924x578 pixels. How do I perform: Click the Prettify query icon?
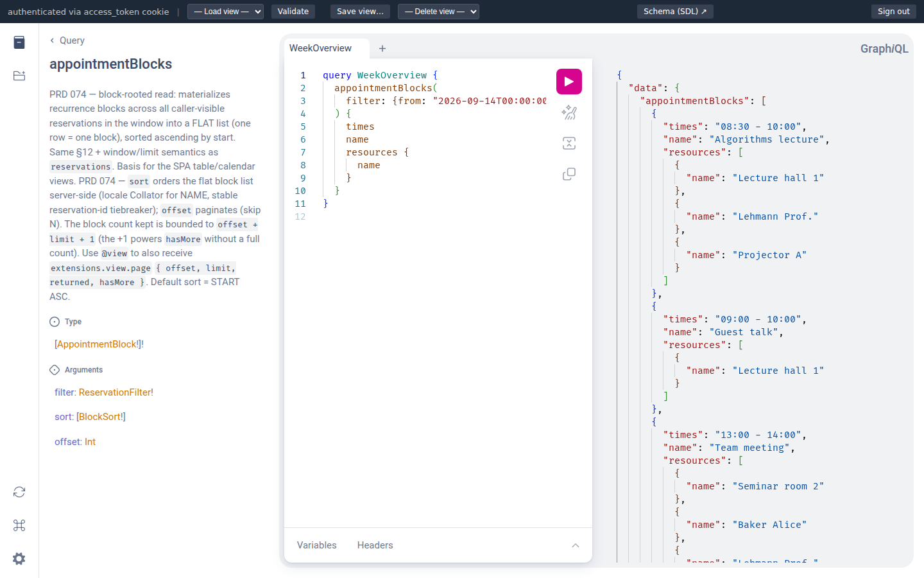point(569,112)
